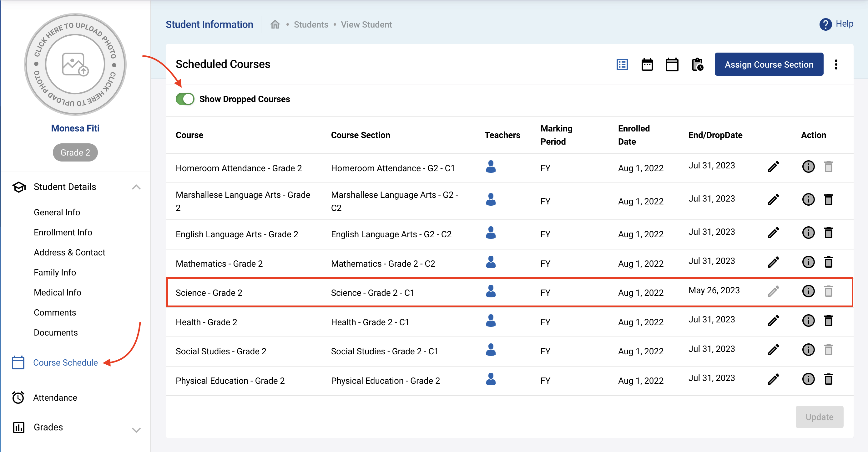868x452 pixels.
Task: Open the Attendance sidebar item
Action: [x=55, y=398]
